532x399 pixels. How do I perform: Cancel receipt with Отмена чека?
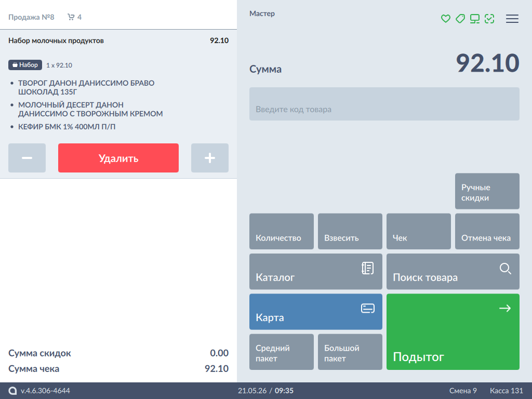click(487, 231)
